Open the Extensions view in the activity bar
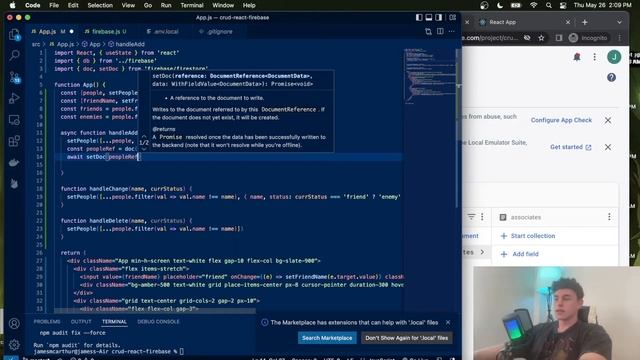 (14, 141)
